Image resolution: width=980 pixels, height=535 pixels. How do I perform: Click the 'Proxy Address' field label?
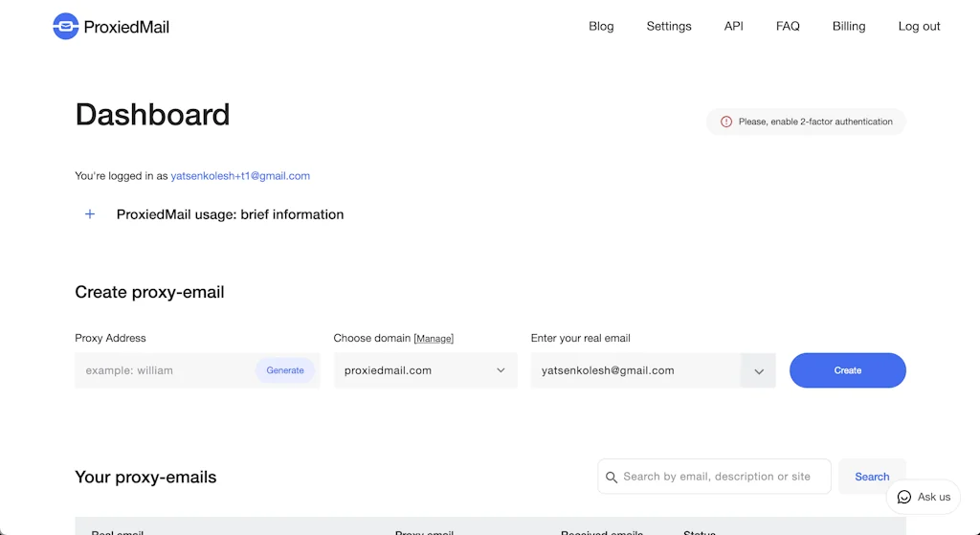coord(110,338)
